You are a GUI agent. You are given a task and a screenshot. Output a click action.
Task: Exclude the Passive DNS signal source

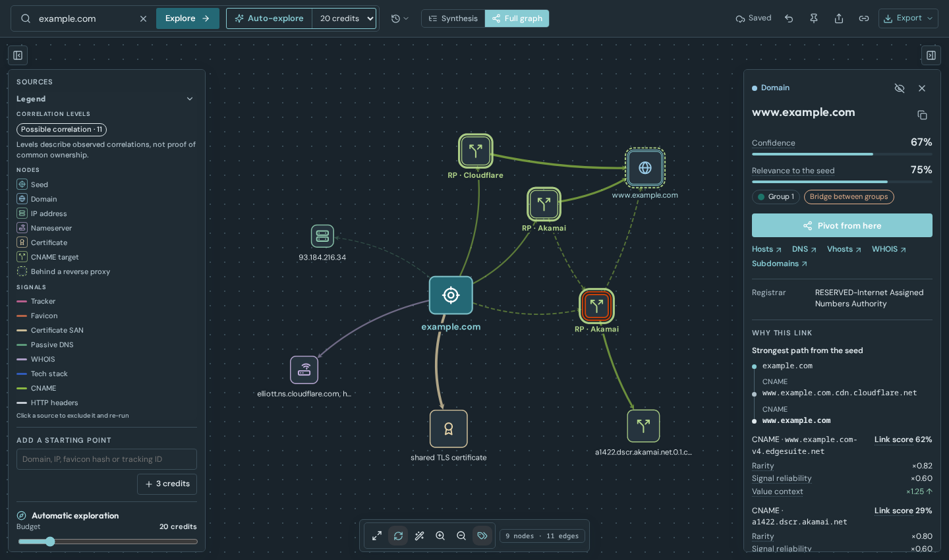[x=45, y=345]
